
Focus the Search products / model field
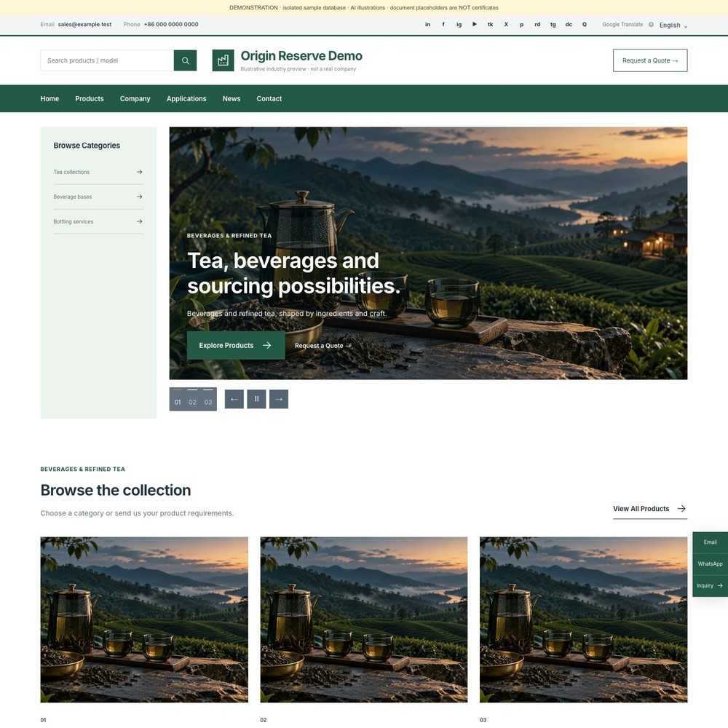coord(107,60)
